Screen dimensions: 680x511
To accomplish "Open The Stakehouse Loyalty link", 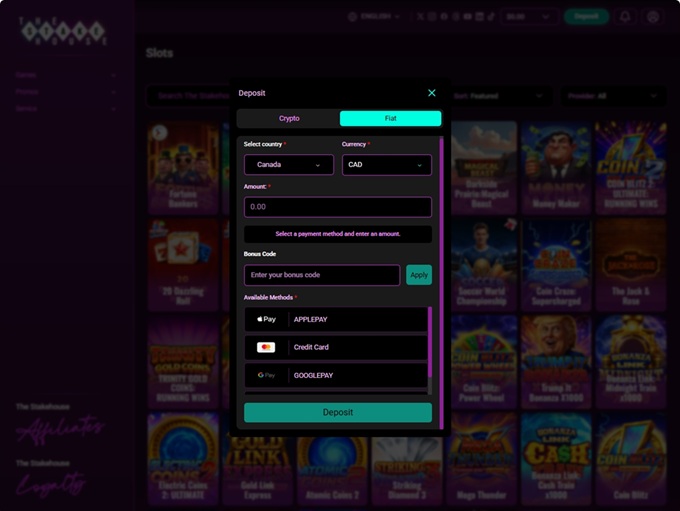I will [51, 479].
